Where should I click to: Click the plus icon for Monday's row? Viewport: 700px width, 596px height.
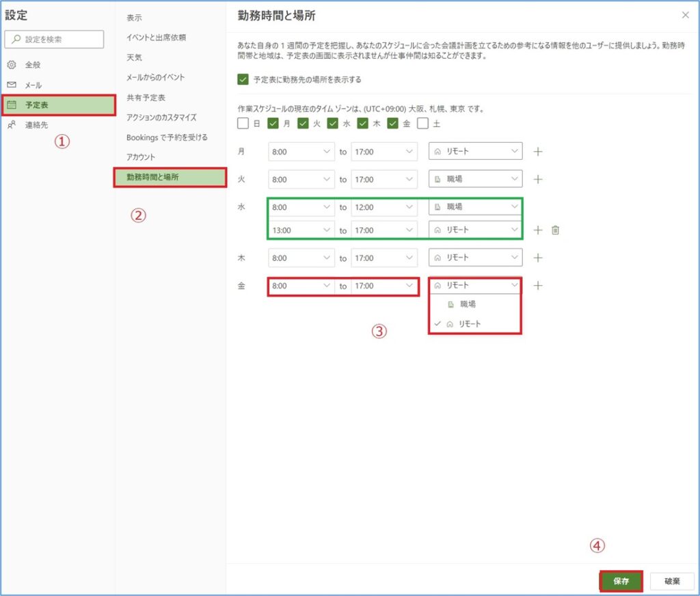click(x=538, y=152)
